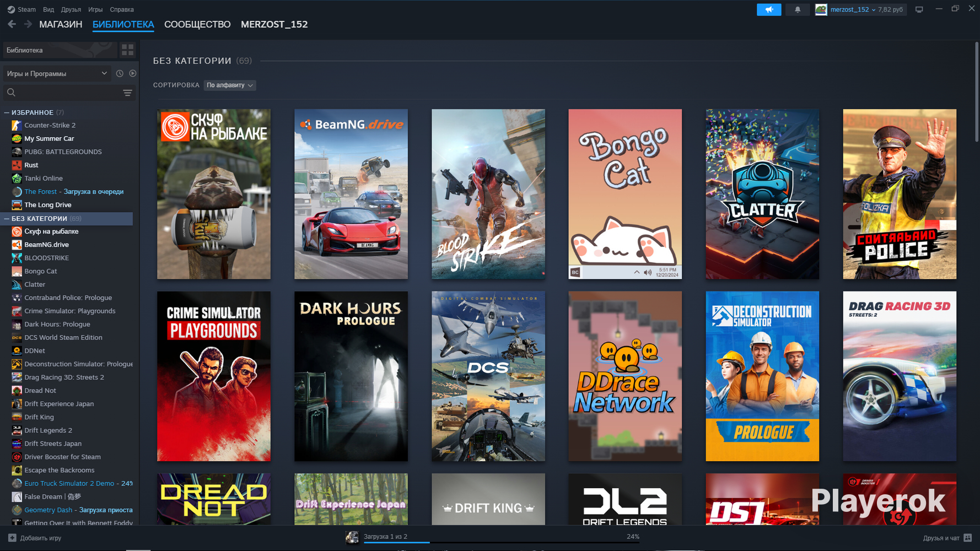Open the Скуф на рыбалке game cover
The image size is (980, 551).
(x=214, y=194)
